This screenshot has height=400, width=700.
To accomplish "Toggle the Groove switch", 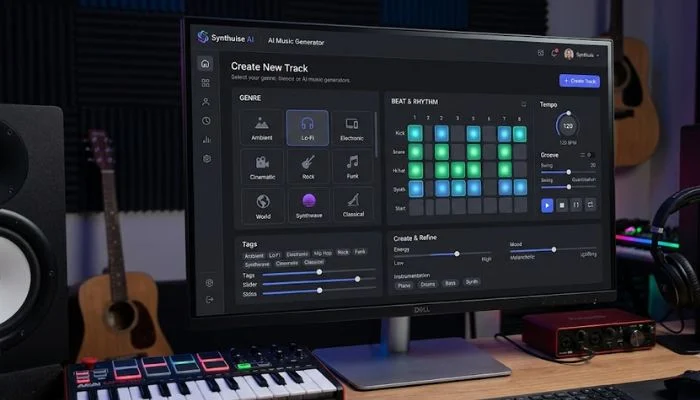I will (x=590, y=155).
